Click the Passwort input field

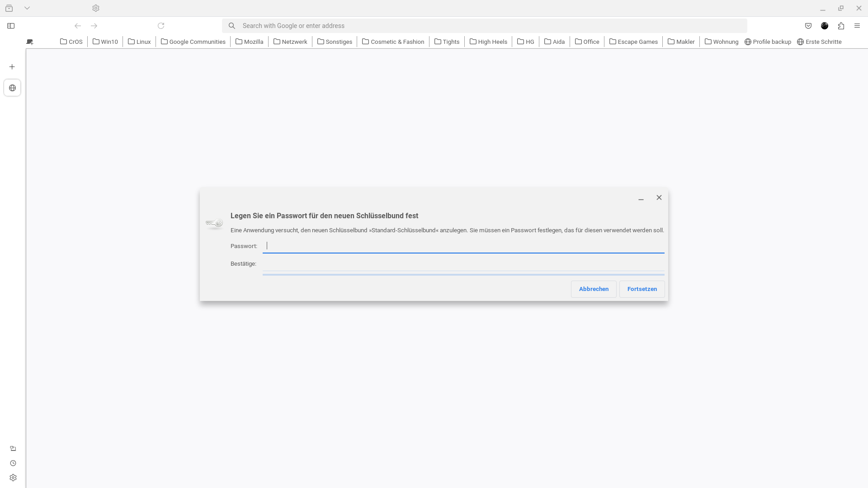(x=463, y=246)
